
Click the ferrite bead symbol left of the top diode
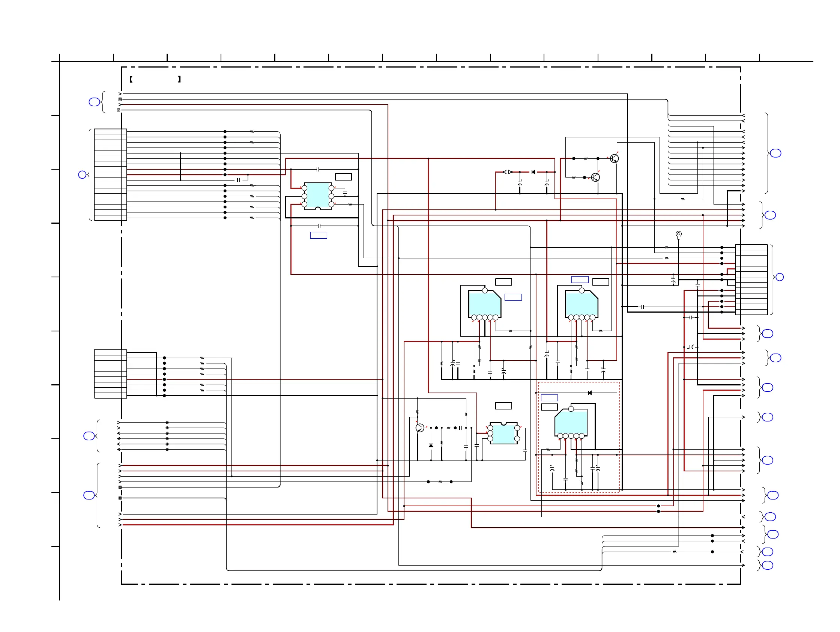pyautogui.click(x=508, y=172)
